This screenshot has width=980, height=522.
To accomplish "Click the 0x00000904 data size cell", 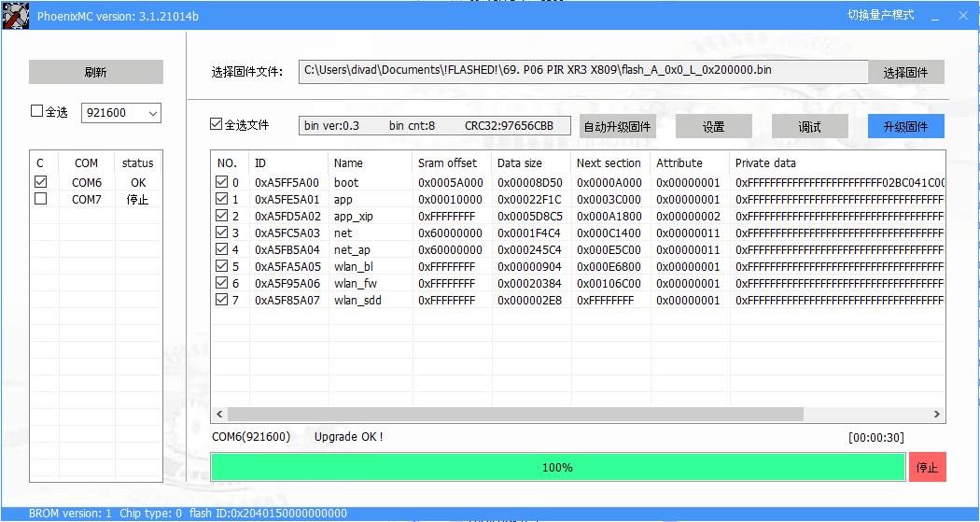I will pyautogui.click(x=530, y=266).
